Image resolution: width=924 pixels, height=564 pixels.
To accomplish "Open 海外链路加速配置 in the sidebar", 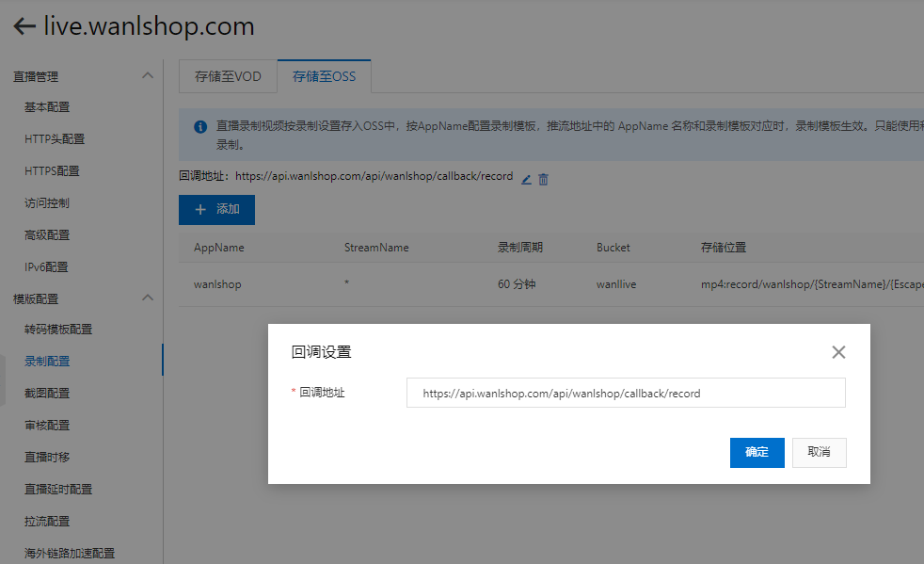I will pyautogui.click(x=70, y=553).
